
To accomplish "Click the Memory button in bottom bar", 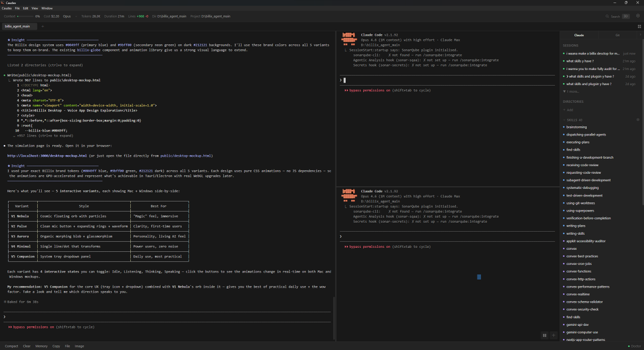I will pyautogui.click(x=41, y=346).
